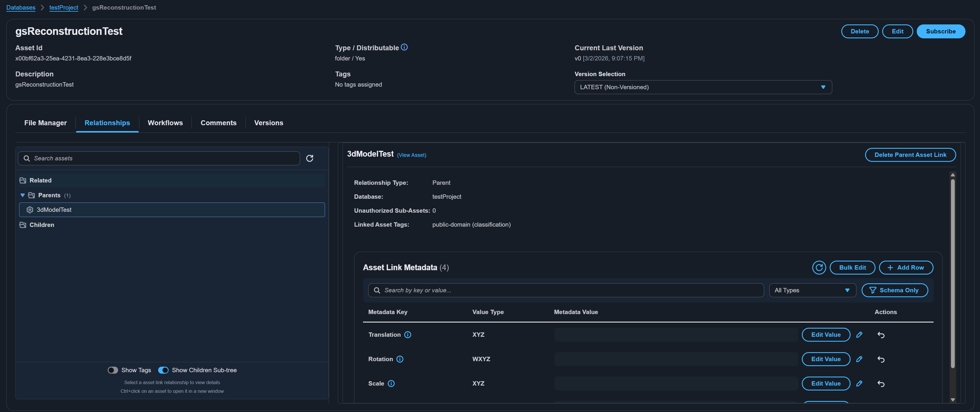The height and width of the screenshot is (412, 980).
Task: Click the pencil icon in Translation row
Action: (x=859, y=335)
